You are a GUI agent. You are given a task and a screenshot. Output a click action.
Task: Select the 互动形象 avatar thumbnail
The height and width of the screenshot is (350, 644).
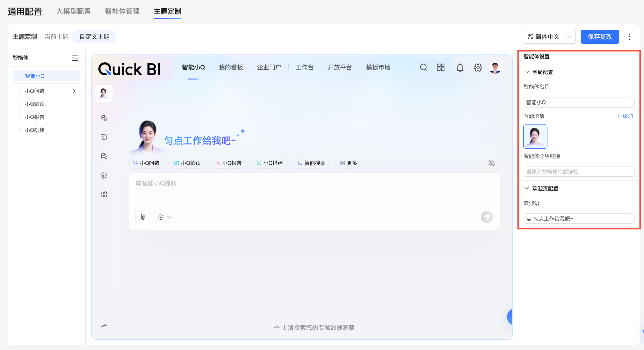pyautogui.click(x=535, y=137)
